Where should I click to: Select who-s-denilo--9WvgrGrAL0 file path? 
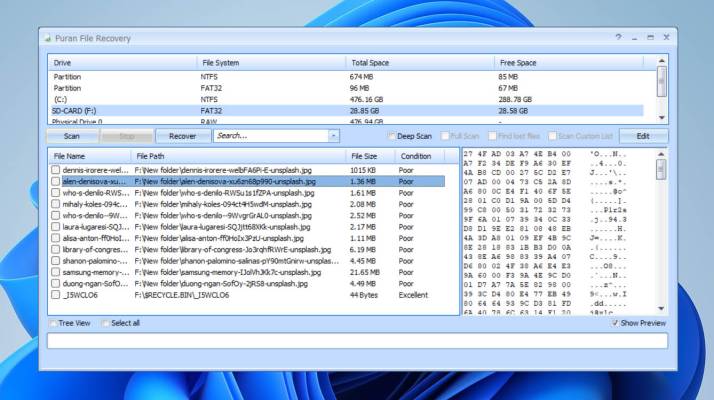tap(223, 215)
